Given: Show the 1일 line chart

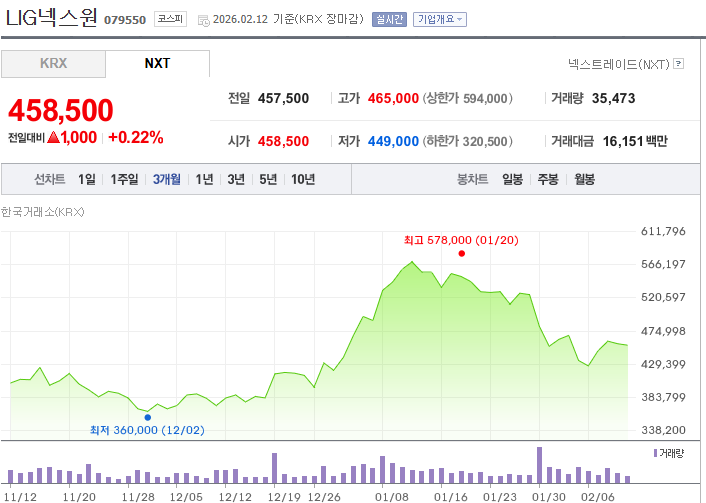Looking at the screenshot, I should pyautogui.click(x=86, y=179).
